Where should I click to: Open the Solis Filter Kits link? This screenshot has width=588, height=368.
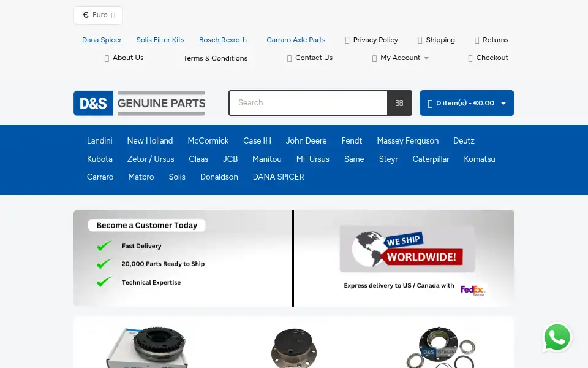[x=160, y=40]
